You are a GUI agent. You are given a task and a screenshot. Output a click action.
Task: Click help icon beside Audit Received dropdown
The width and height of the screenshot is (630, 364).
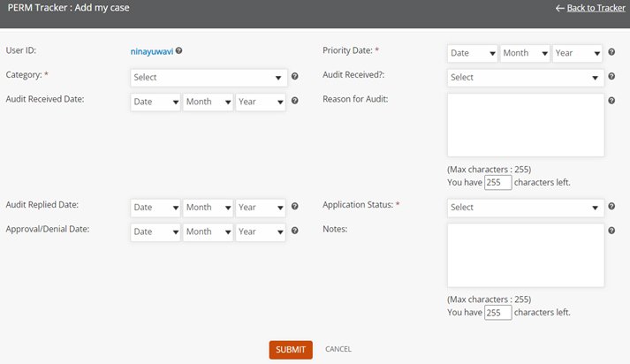pyautogui.click(x=611, y=78)
